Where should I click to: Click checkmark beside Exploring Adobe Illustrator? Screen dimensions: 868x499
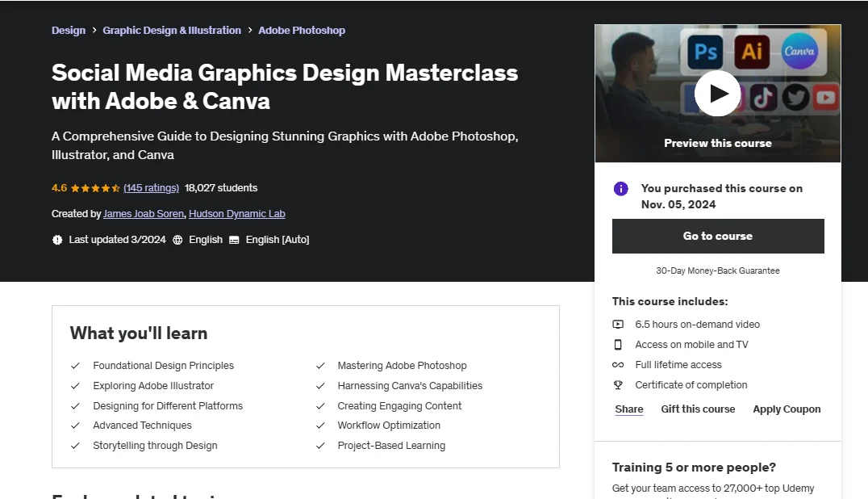75,386
